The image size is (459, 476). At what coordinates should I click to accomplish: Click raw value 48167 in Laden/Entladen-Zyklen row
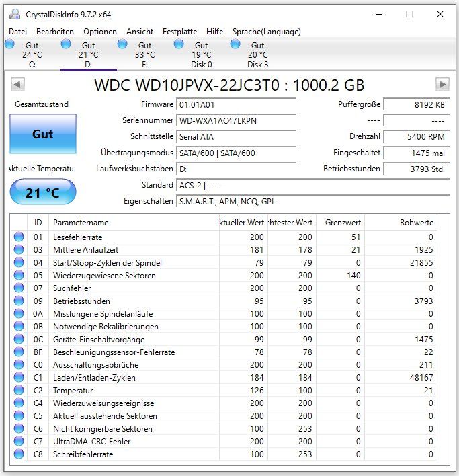click(421, 378)
